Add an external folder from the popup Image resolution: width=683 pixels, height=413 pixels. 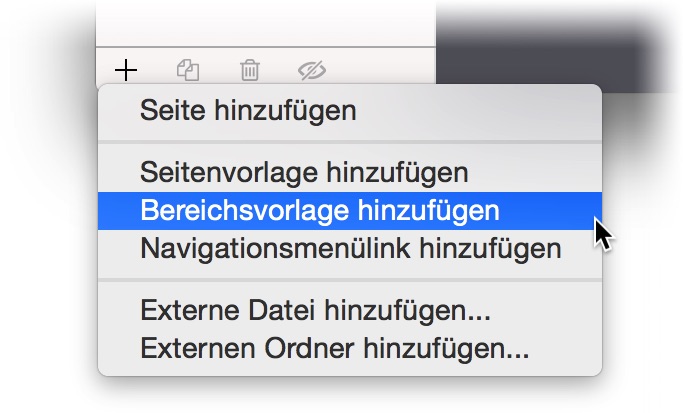[334, 348]
